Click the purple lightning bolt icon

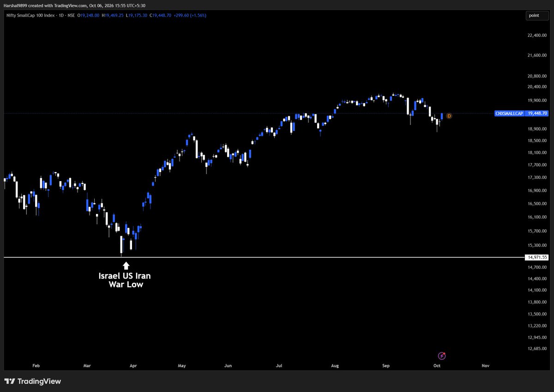pos(442,356)
